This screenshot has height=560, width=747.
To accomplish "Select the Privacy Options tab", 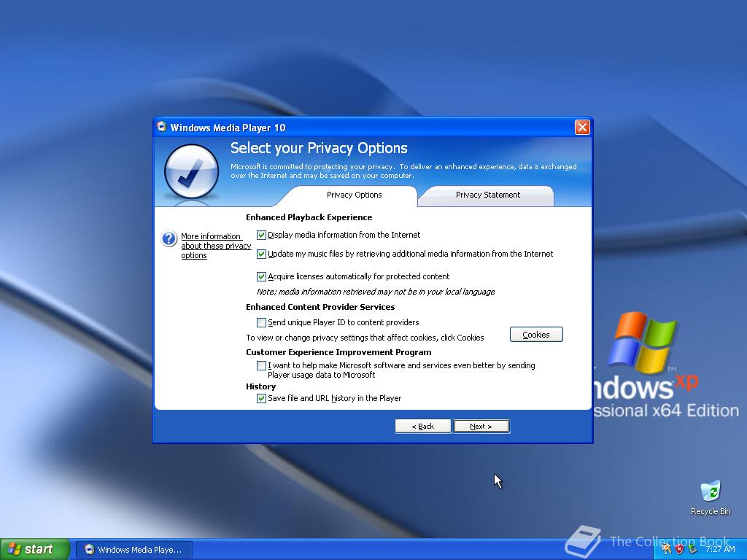I will 354,195.
